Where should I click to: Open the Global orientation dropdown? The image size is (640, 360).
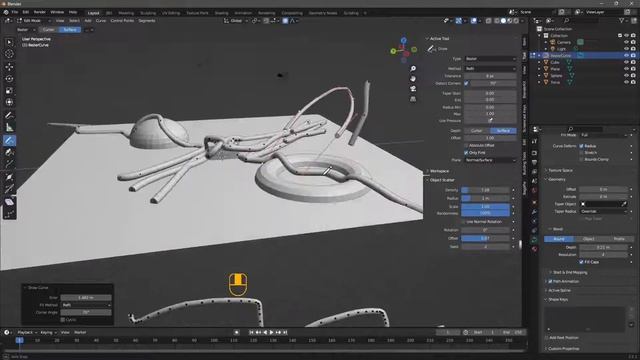pyautogui.click(x=237, y=20)
